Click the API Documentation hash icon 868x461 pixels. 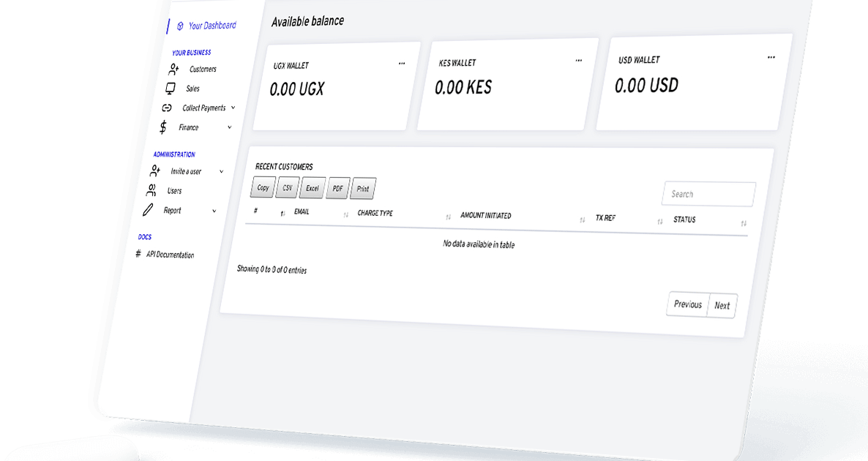coord(138,254)
